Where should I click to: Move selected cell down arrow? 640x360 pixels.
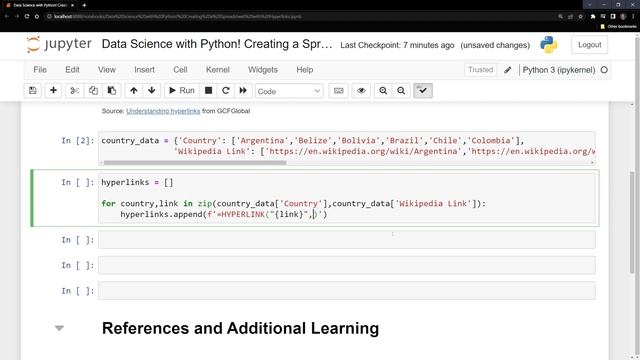point(151,91)
